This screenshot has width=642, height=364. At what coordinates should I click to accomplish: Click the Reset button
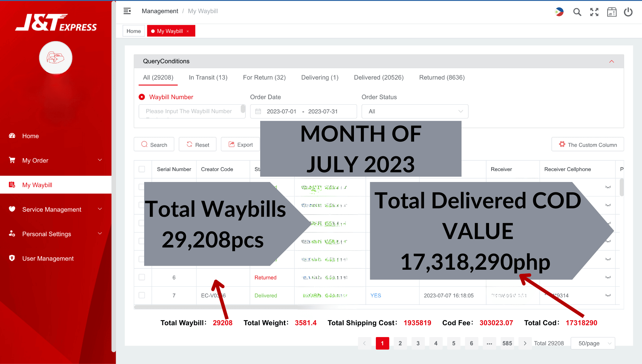click(x=197, y=144)
